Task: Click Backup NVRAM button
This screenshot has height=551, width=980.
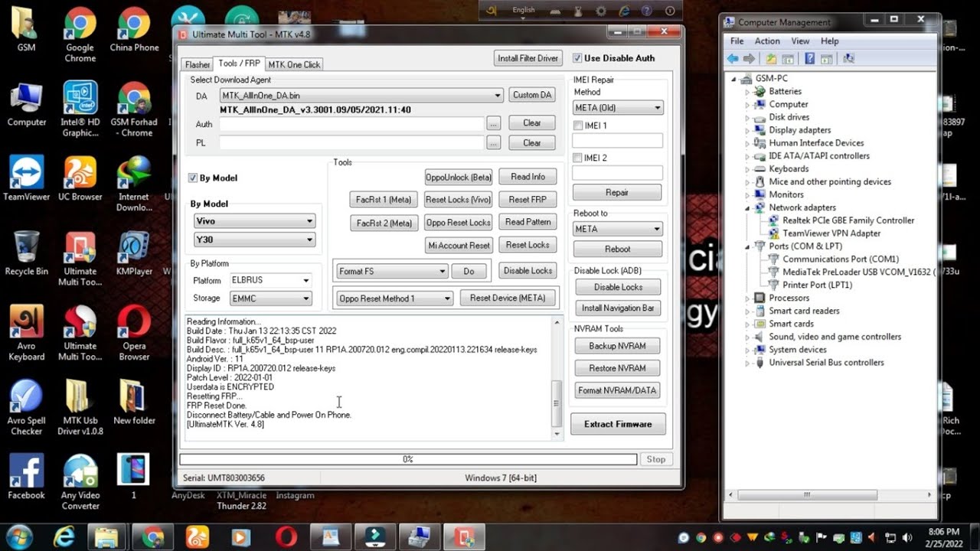Action: click(617, 346)
